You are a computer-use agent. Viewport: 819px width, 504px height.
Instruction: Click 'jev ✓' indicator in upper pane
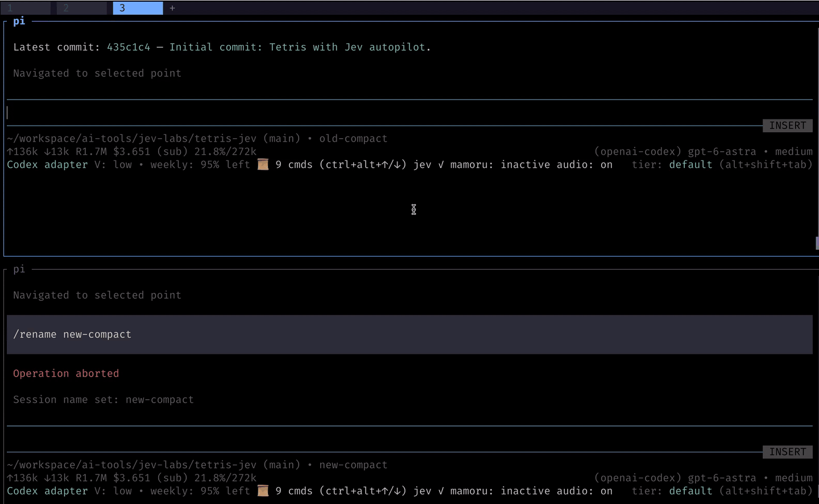(429, 165)
